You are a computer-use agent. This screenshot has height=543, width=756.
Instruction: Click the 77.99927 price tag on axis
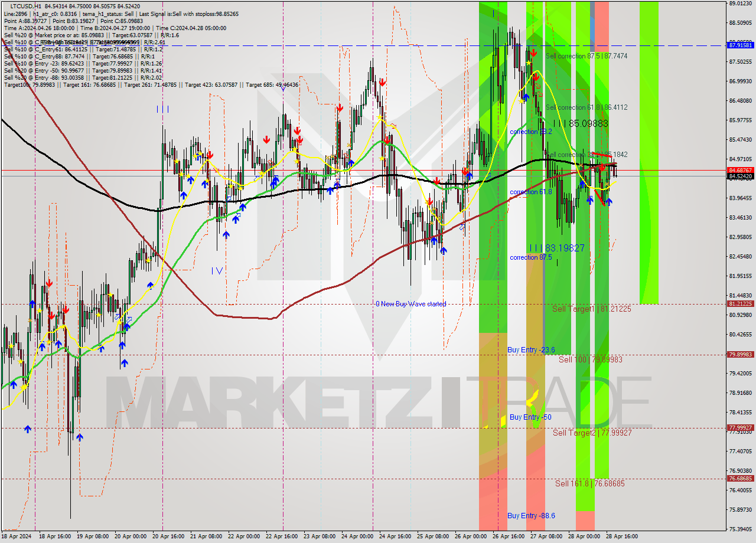pyautogui.click(x=741, y=427)
